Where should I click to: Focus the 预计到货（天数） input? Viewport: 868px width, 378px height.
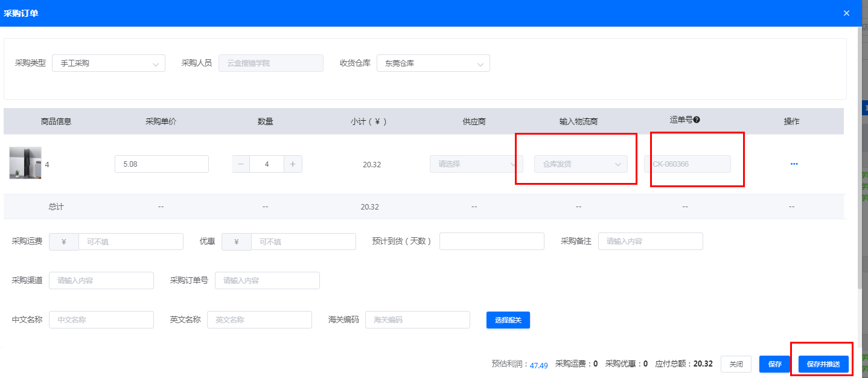coord(491,242)
